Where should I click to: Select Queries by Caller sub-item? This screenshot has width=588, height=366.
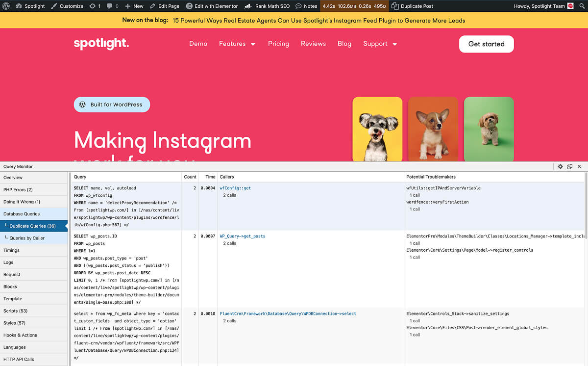point(34,238)
